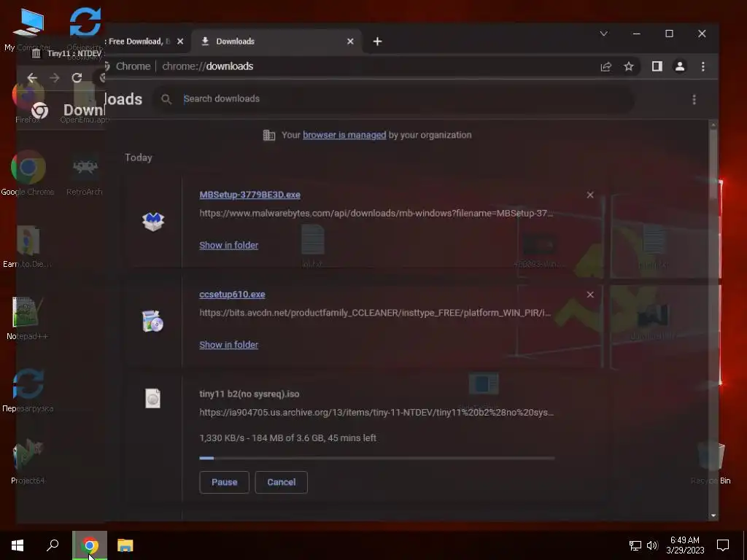
Task: Bookmark this page with the star icon
Action: [629, 66]
